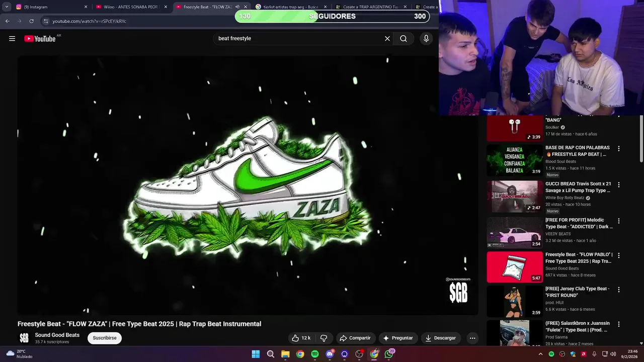Switch to Create a TRAP ARGENTINO tab
This screenshot has height=362, width=644.
point(371,7)
